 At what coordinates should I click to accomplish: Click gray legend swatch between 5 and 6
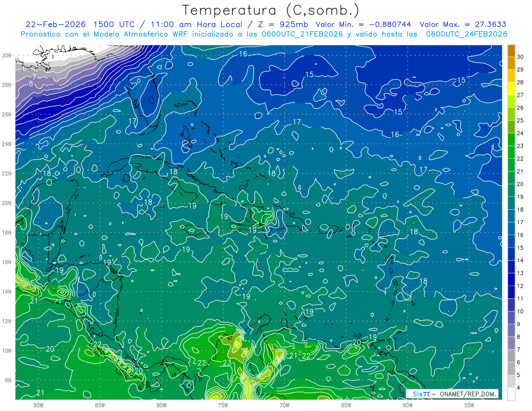click(x=512, y=368)
